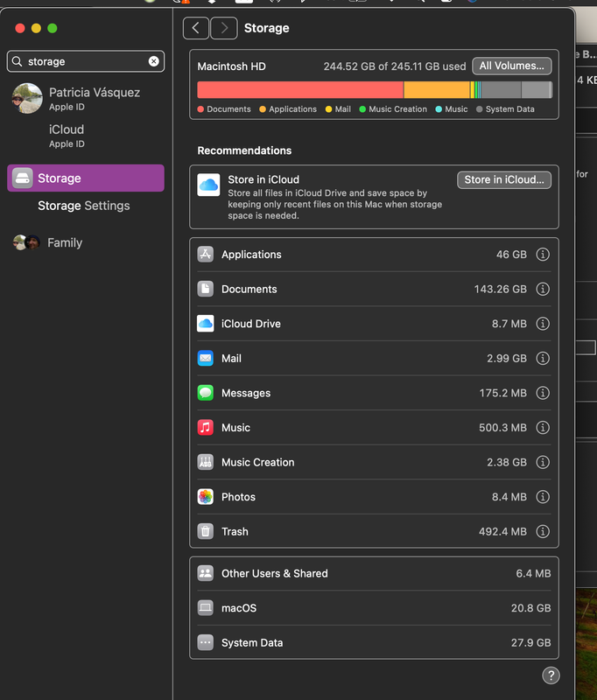Viewport: 597px width, 700px height.
Task: Click the Family avatars thumbnail
Action: coord(26,242)
